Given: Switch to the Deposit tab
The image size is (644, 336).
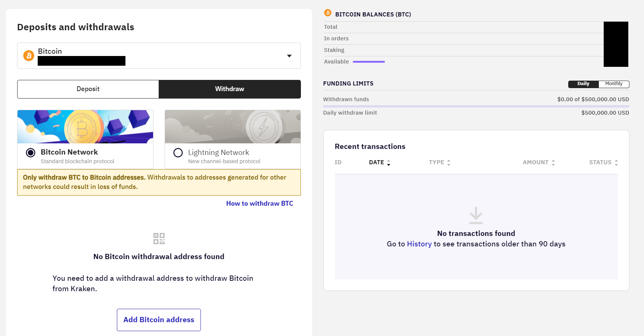Looking at the screenshot, I should click(88, 89).
